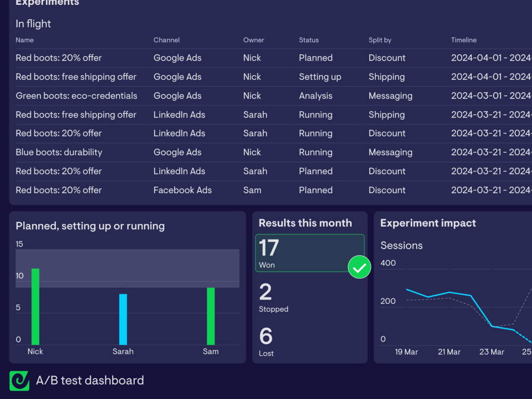The image size is (532, 399).
Task: Click the In flight section heading
Action: (x=33, y=23)
